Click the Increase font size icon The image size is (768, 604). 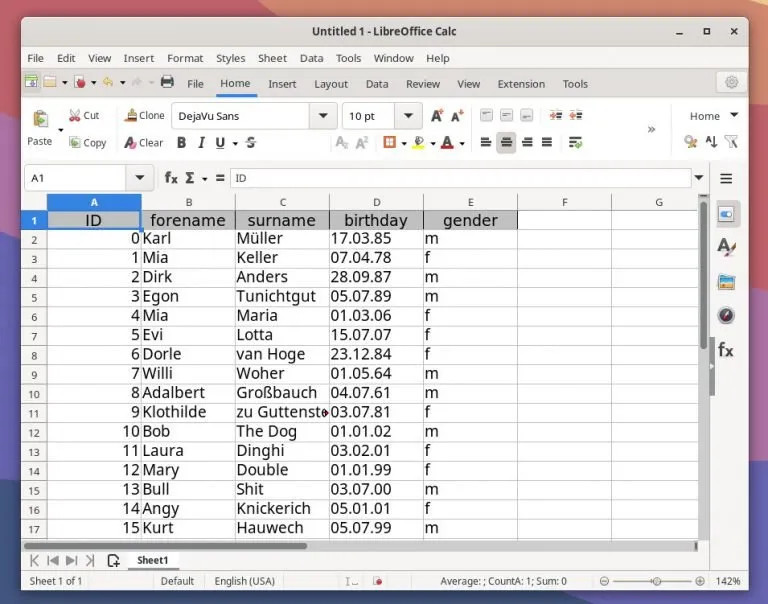(x=437, y=116)
